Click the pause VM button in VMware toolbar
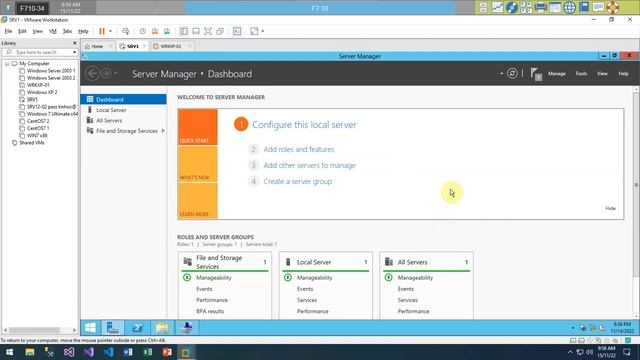Image resolution: width=640 pixels, height=360 pixels. coord(102,31)
